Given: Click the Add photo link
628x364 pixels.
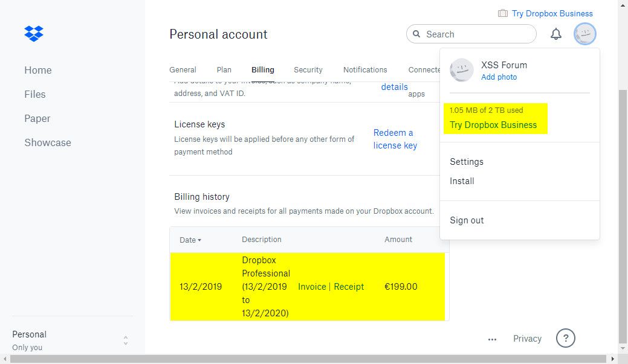Looking at the screenshot, I should (499, 77).
